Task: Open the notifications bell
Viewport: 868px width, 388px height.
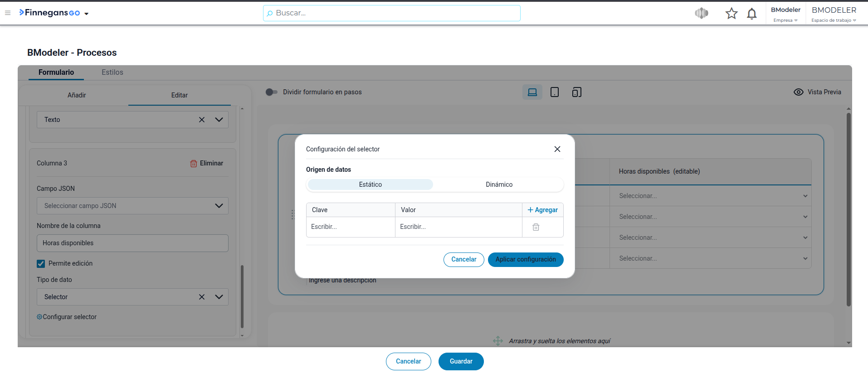Action: (x=751, y=14)
